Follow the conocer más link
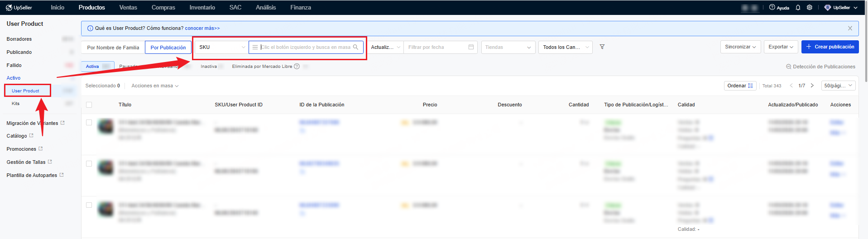The width and height of the screenshot is (868, 239). tap(202, 28)
